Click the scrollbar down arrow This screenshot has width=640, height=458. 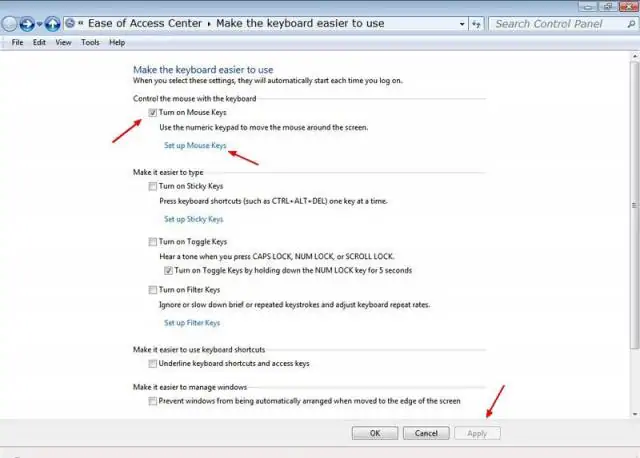pyautogui.click(x=635, y=414)
